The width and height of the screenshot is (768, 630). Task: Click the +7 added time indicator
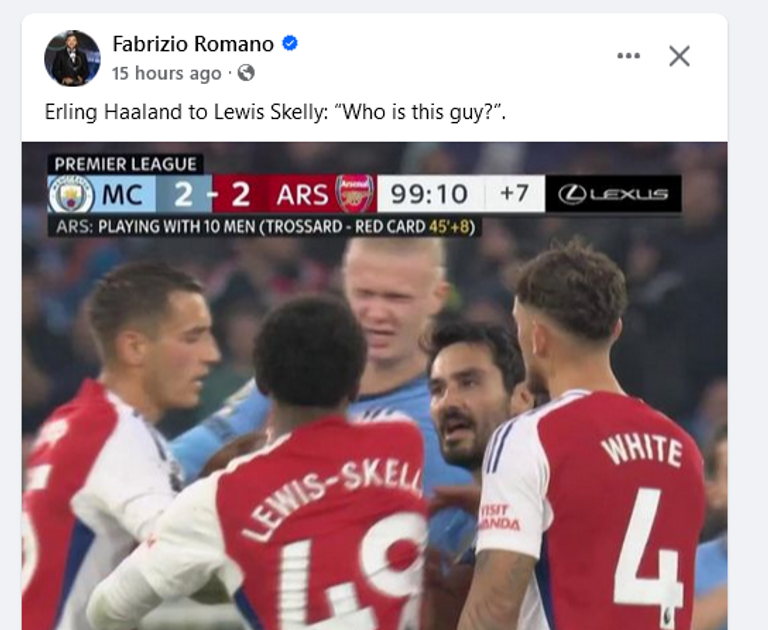[515, 194]
